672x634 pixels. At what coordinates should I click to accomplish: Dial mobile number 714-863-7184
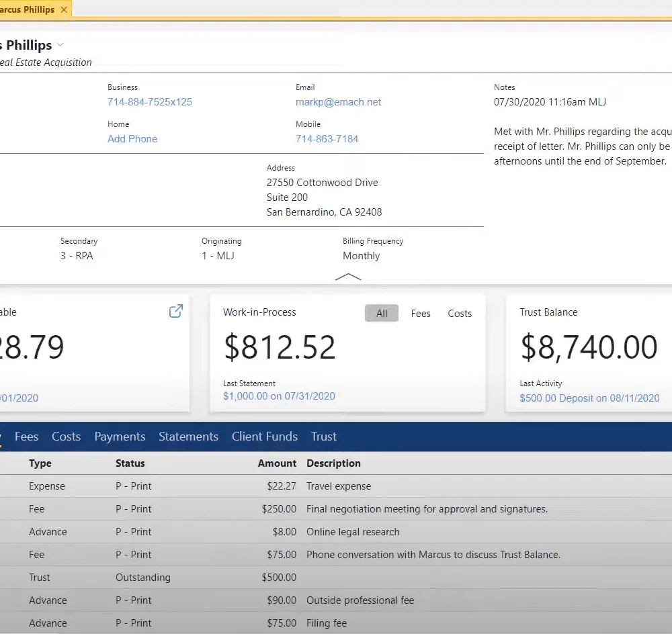[327, 139]
